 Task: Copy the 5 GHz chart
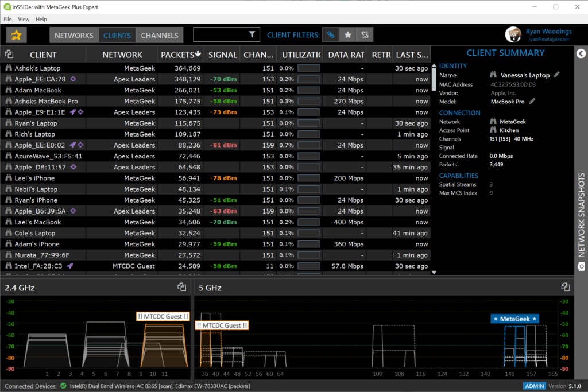(566, 287)
